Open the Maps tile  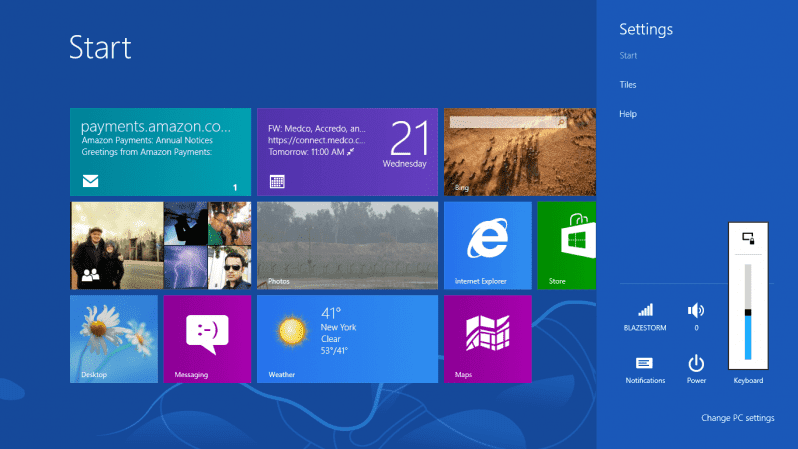pyautogui.click(x=488, y=339)
